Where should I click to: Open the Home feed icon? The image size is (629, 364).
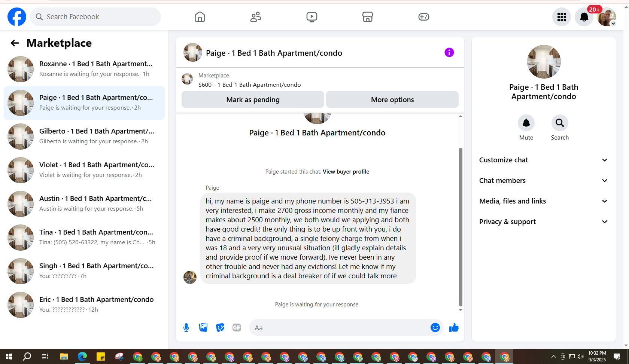coord(200,17)
